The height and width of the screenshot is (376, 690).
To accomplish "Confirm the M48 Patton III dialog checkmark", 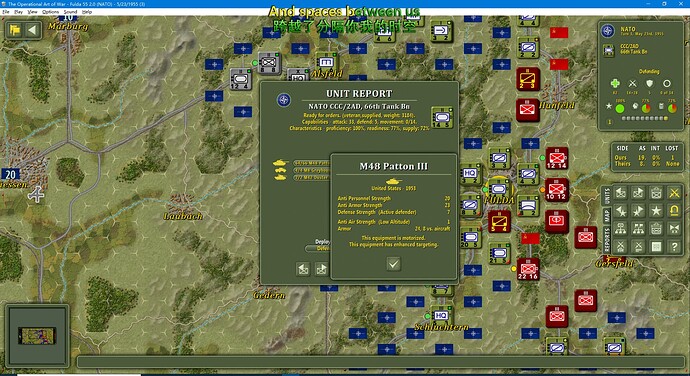I will tap(393, 264).
